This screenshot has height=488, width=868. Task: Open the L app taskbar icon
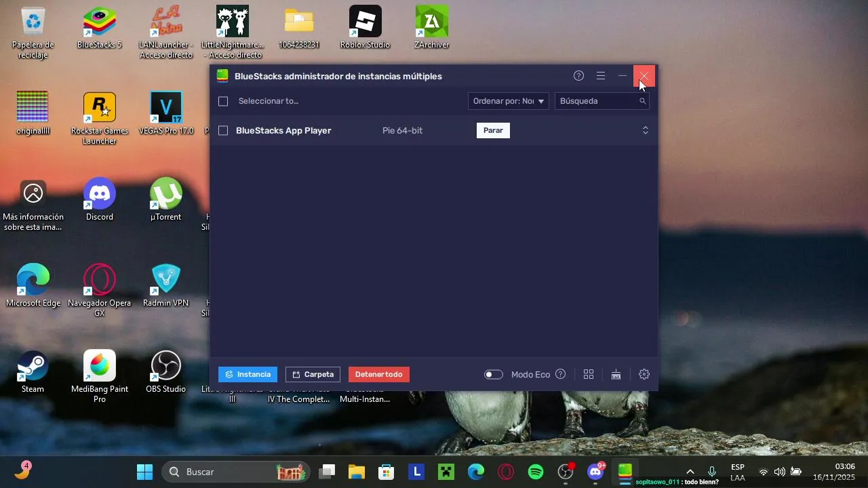(x=416, y=472)
